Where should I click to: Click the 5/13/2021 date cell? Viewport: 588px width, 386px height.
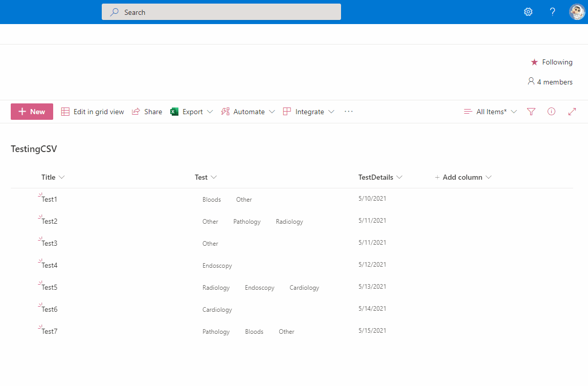[372, 287]
